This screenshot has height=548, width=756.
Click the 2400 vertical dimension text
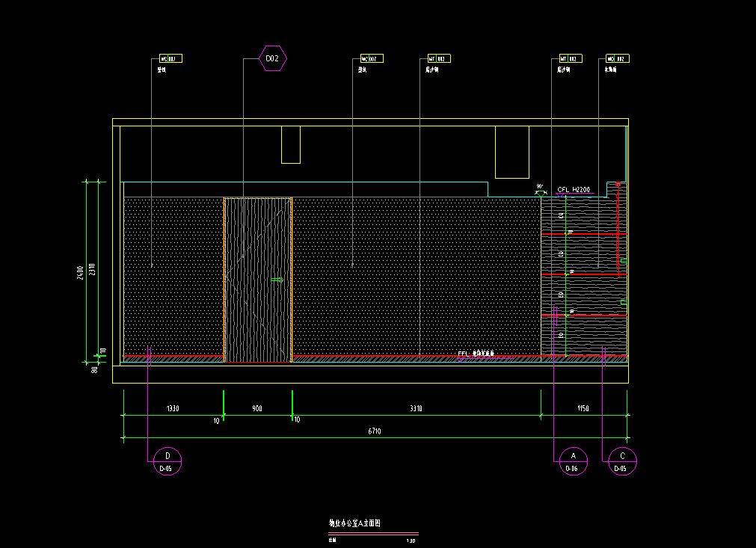coord(81,271)
